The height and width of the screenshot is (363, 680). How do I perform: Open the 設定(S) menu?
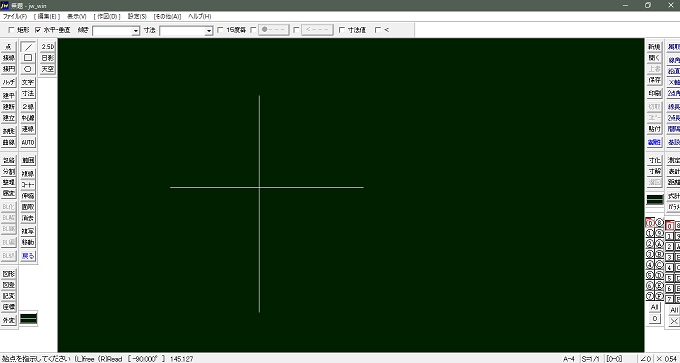coord(137,16)
